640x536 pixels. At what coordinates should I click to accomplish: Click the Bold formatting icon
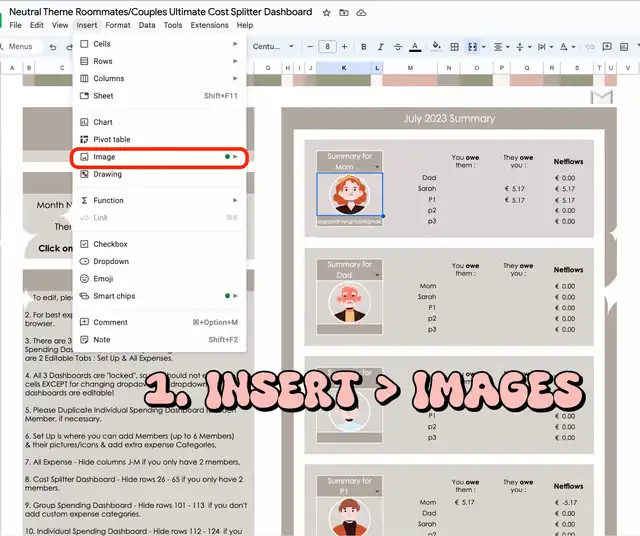click(x=364, y=46)
